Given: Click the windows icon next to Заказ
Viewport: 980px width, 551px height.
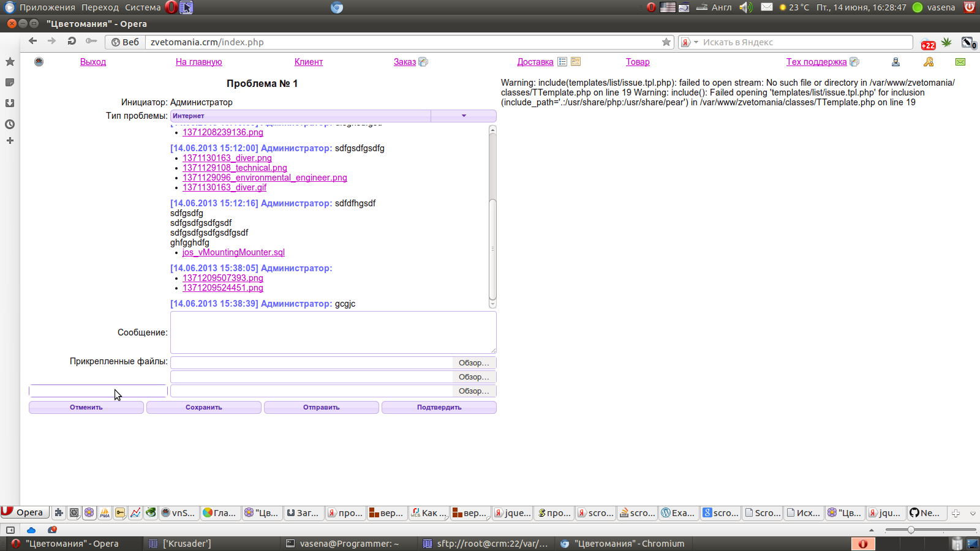Looking at the screenshot, I should click(423, 62).
